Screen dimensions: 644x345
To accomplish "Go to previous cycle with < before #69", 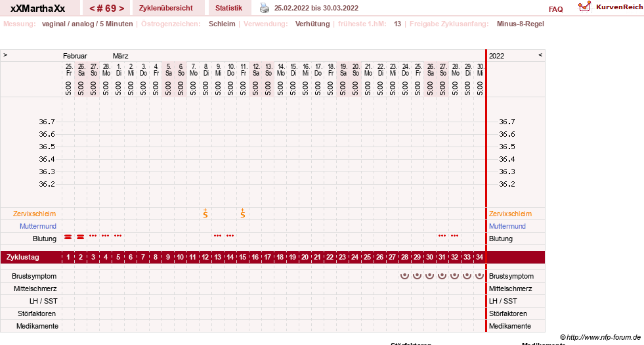I will pyautogui.click(x=92, y=9).
